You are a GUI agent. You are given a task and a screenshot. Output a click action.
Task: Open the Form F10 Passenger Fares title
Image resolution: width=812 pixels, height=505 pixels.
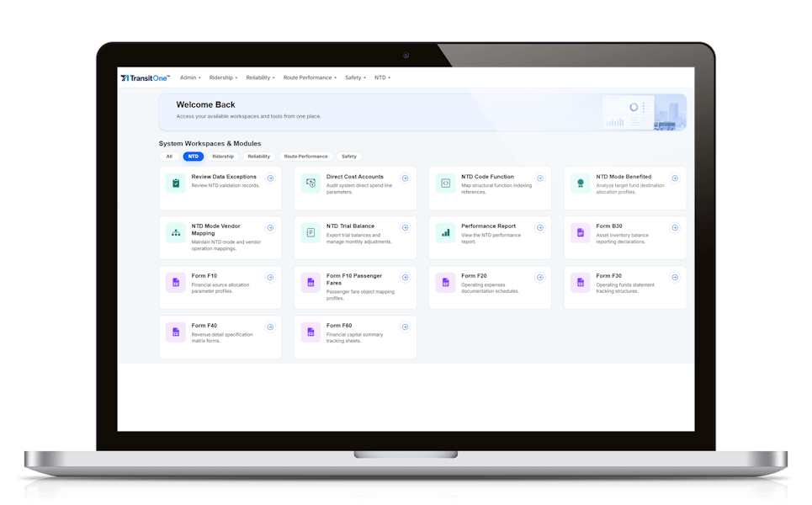[354, 279]
